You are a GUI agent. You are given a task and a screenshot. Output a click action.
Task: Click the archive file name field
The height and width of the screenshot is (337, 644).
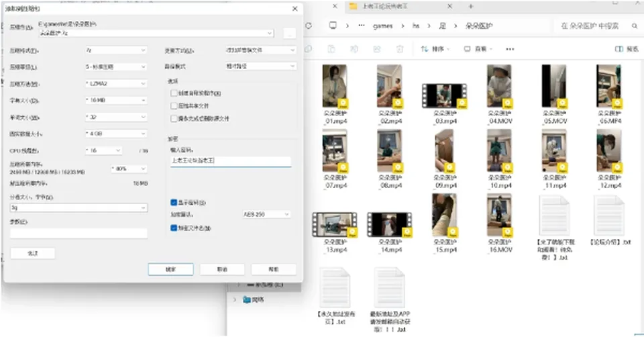156,33
